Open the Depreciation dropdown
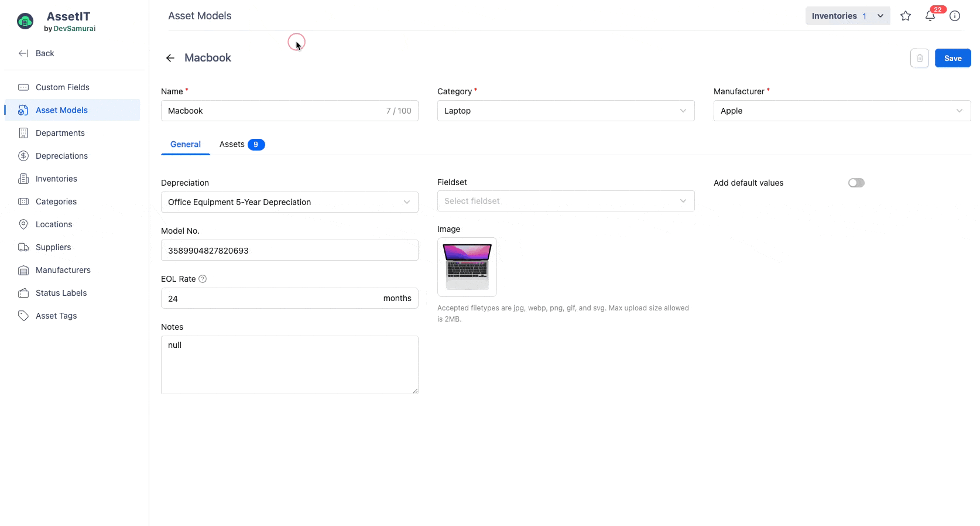980x526 pixels. pos(289,202)
